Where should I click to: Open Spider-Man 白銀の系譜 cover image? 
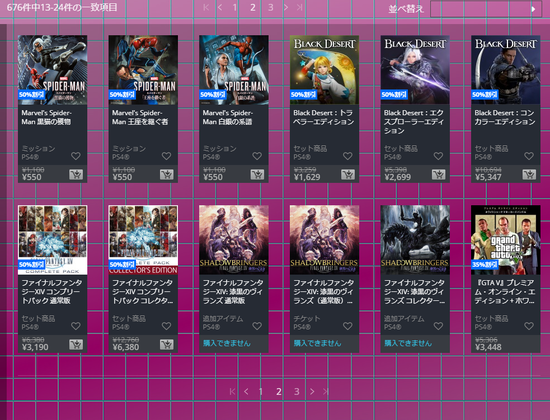pos(234,69)
